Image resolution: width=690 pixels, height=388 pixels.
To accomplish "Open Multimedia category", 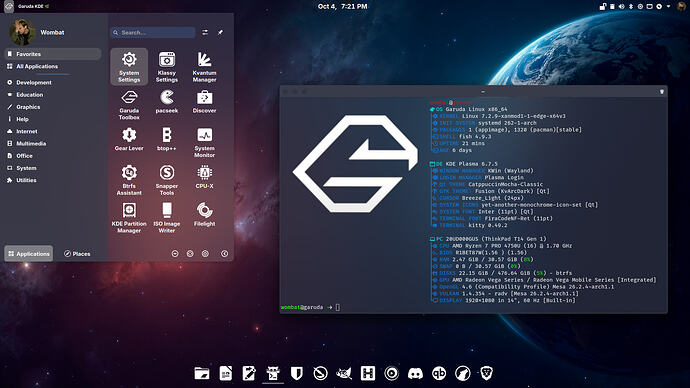I will coord(52,143).
